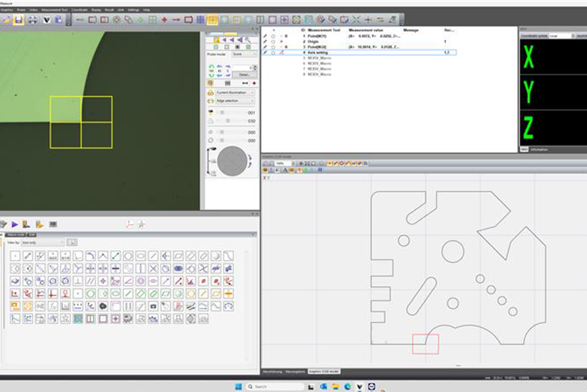The height and width of the screenshot is (392, 587).
Task: Select the Circle measurement tool icon
Action: tap(128, 256)
